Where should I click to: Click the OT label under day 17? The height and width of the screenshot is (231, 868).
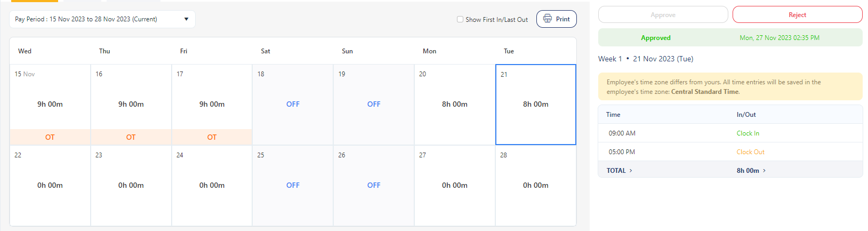tap(212, 137)
